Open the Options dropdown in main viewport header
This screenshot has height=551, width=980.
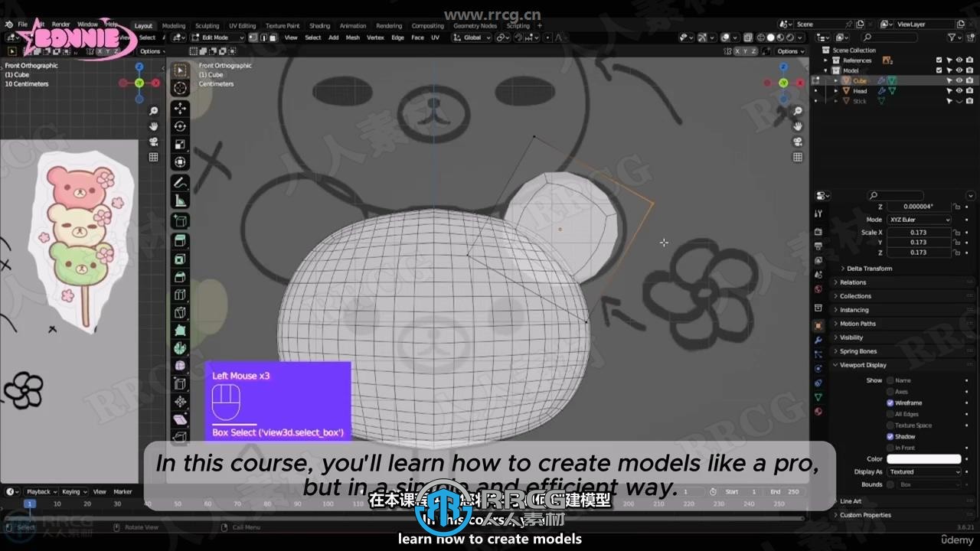[789, 51]
